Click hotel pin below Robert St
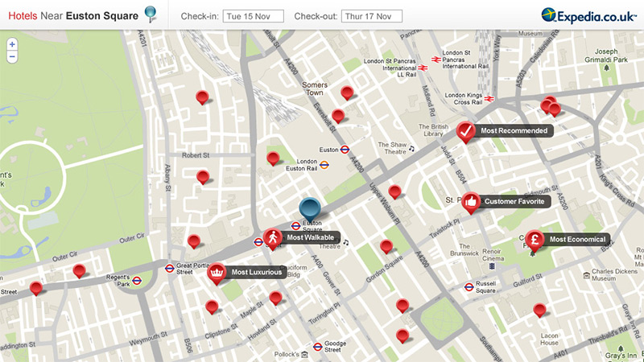 coord(203,177)
